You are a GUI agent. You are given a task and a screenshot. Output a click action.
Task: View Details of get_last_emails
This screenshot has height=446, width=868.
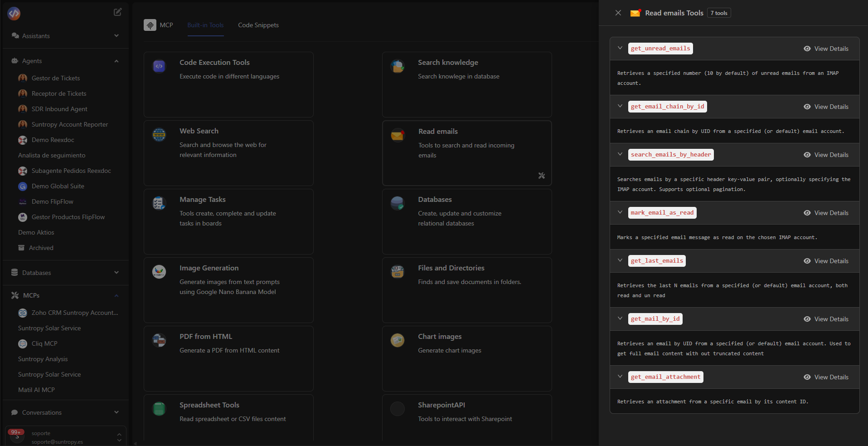click(826, 261)
